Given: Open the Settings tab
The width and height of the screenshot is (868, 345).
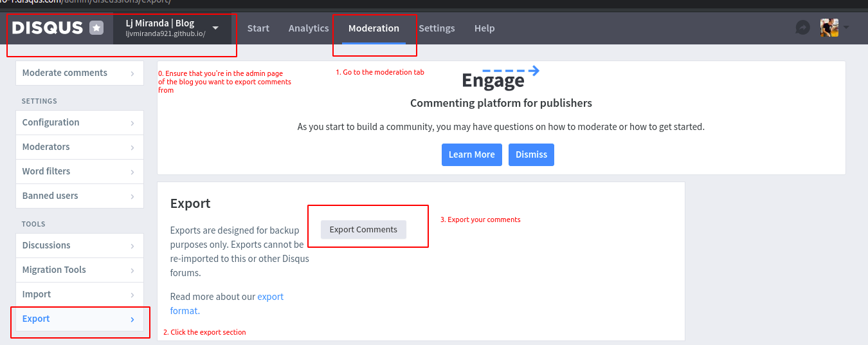Looking at the screenshot, I should click(x=437, y=28).
